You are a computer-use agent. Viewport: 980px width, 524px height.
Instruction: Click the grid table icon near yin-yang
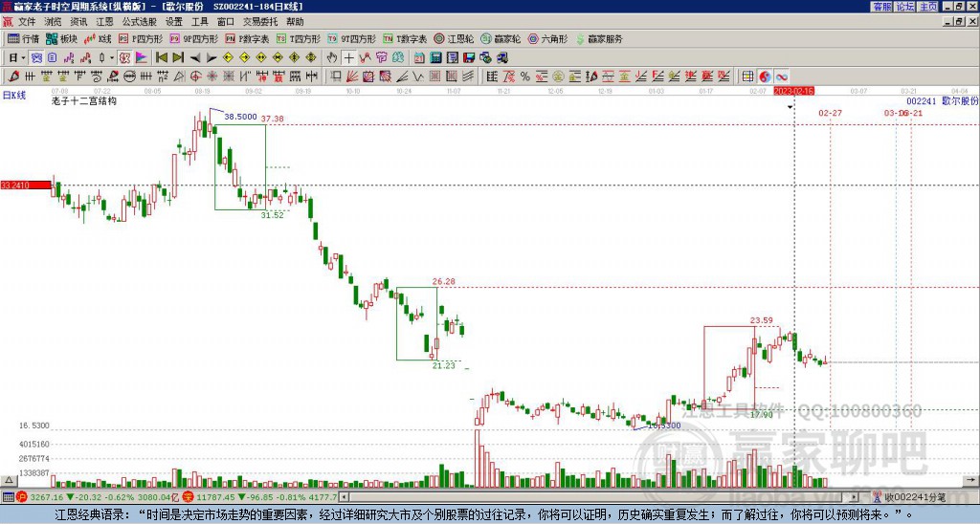(x=747, y=76)
